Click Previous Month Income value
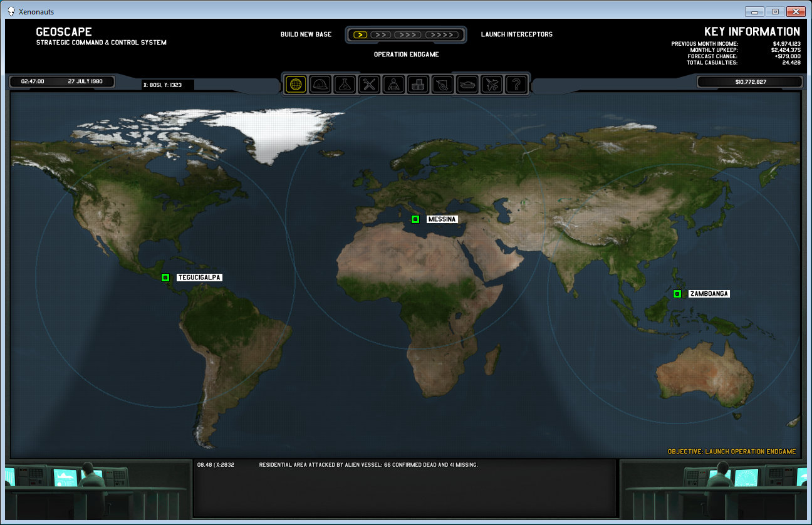Screen dimensions: 812x525 click(786, 44)
